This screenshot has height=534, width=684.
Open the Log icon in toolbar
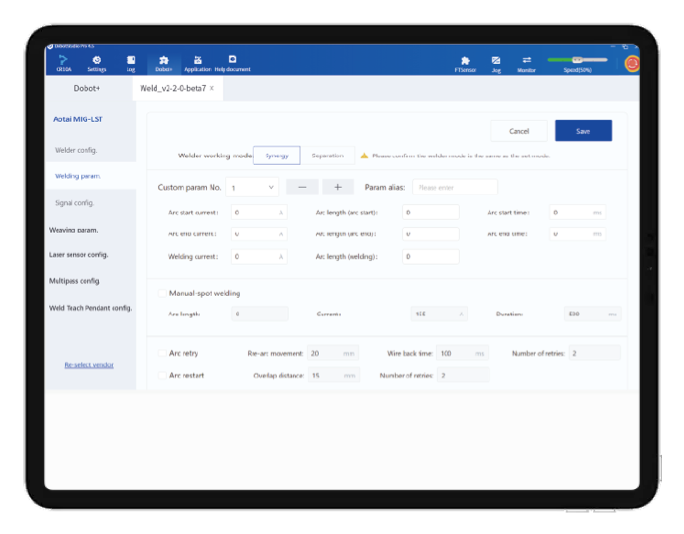click(x=130, y=62)
